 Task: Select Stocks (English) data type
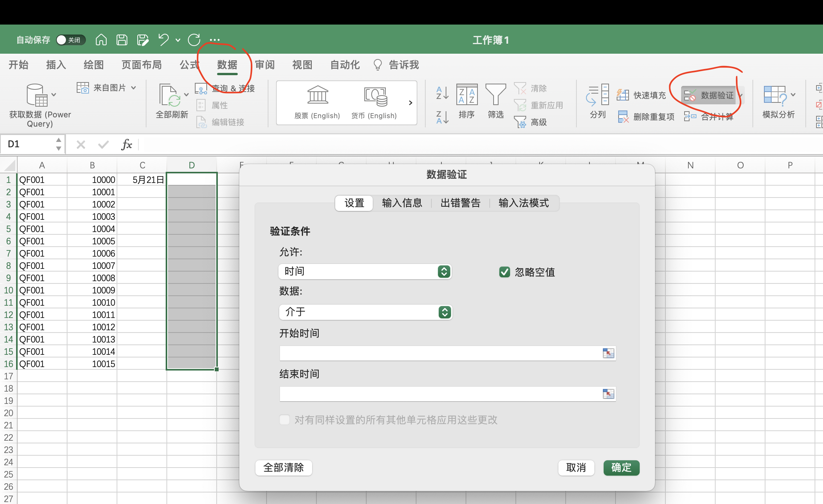pos(317,103)
